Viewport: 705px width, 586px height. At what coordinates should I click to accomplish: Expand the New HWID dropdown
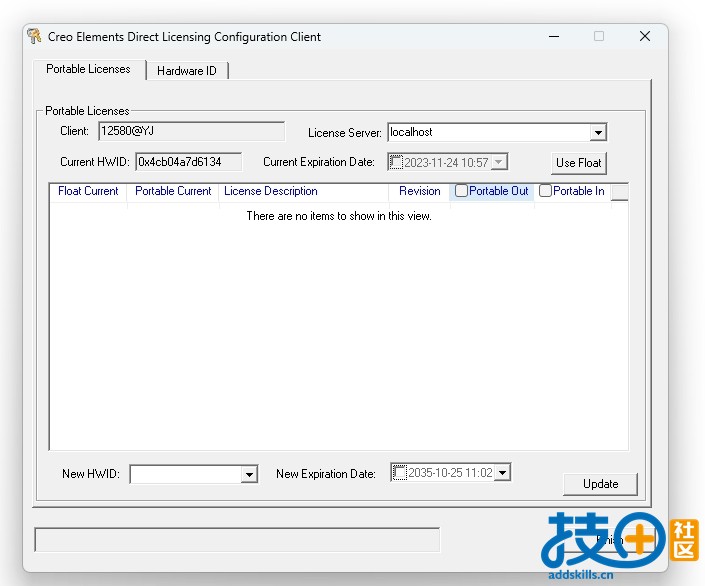click(249, 474)
